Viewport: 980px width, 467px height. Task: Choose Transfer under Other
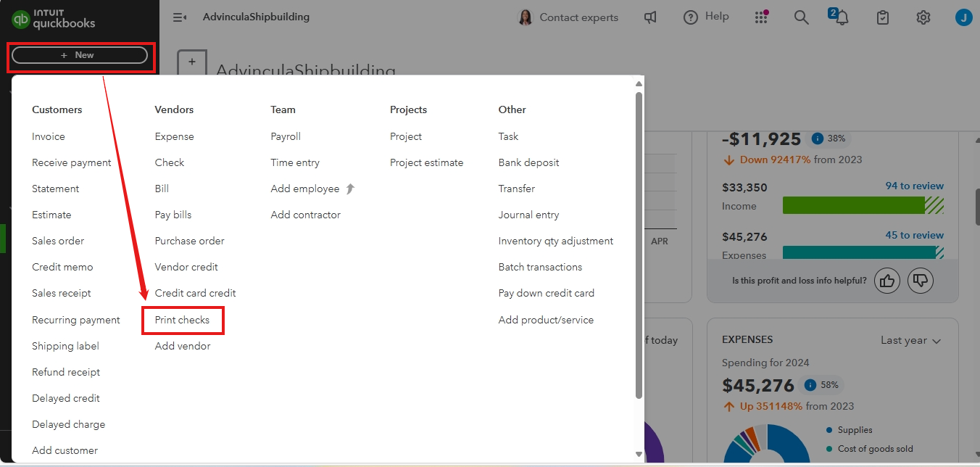[517, 189]
